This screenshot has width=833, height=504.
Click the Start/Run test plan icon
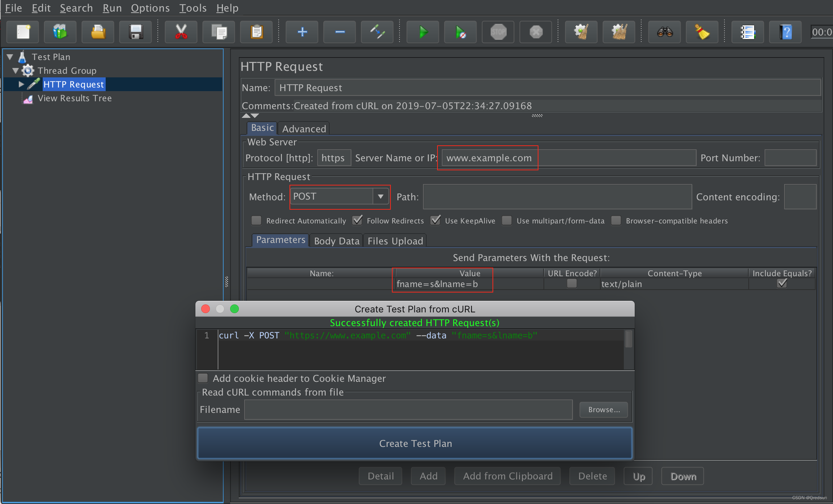click(423, 31)
